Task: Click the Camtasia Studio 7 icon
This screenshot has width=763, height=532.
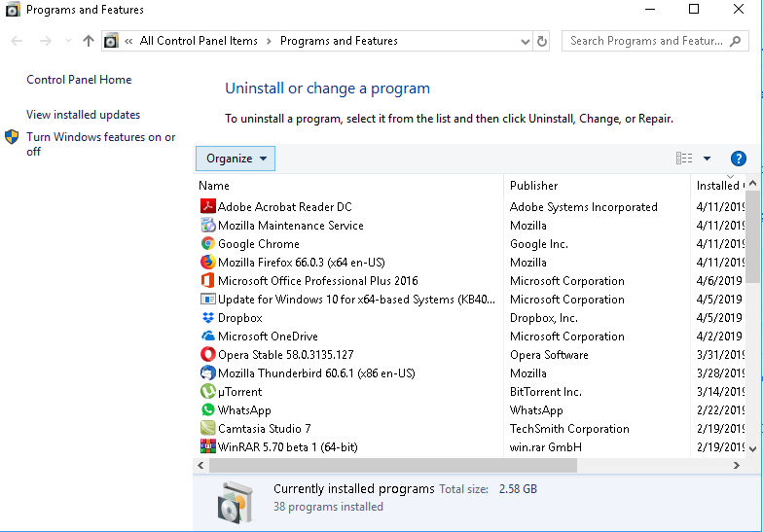Action: pos(208,428)
